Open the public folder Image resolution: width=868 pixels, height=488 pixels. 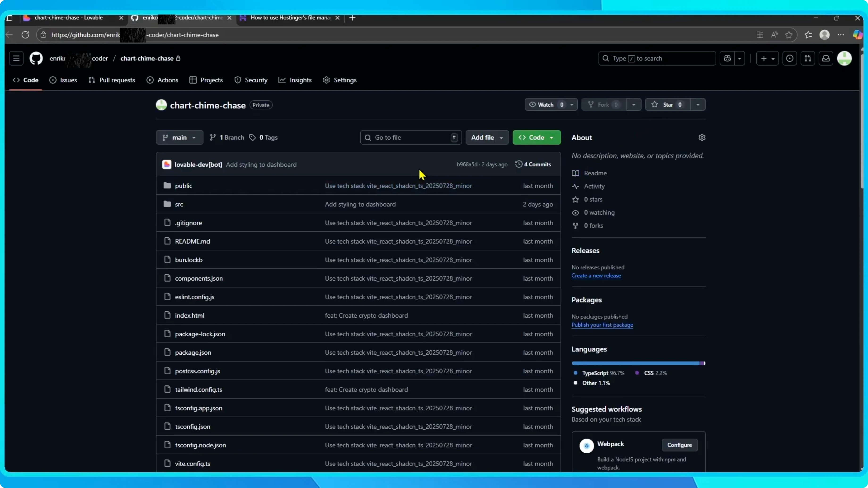tap(184, 186)
